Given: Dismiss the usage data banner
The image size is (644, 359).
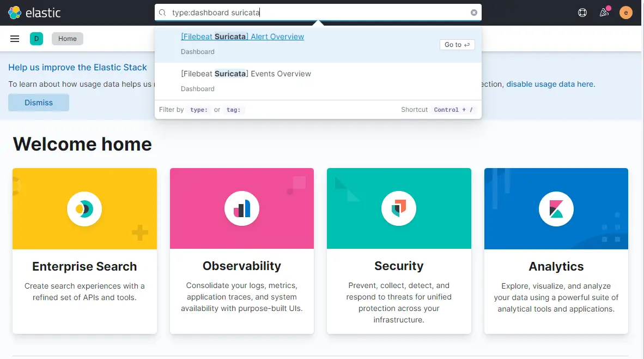Looking at the screenshot, I should point(38,102).
